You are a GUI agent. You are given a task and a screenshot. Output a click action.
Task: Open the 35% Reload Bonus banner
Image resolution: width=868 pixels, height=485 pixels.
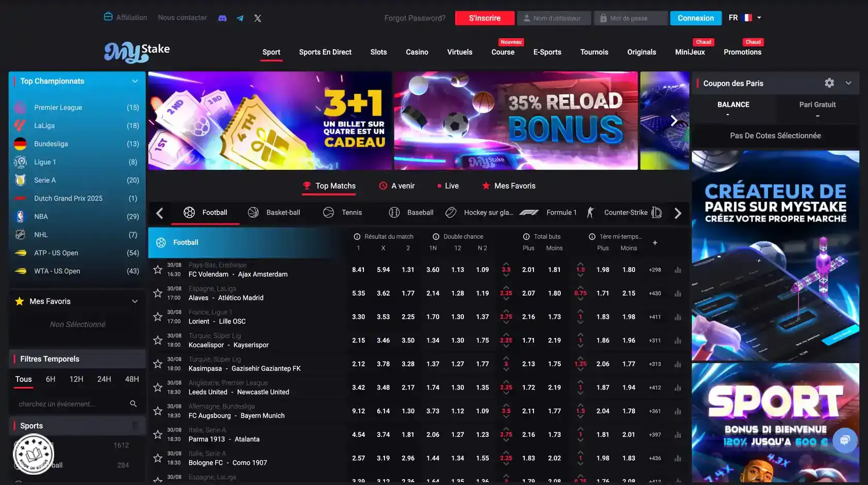(x=516, y=121)
